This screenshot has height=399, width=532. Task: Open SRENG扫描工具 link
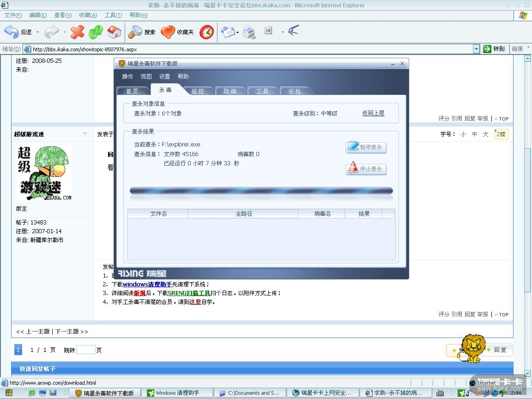pyautogui.click(x=189, y=293)
